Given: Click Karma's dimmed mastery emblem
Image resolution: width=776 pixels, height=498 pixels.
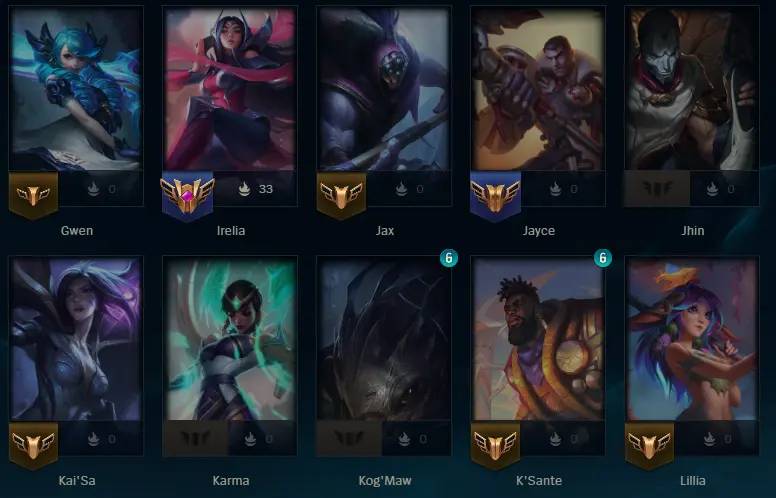Looking at the screenshot, I should (195, 439).
